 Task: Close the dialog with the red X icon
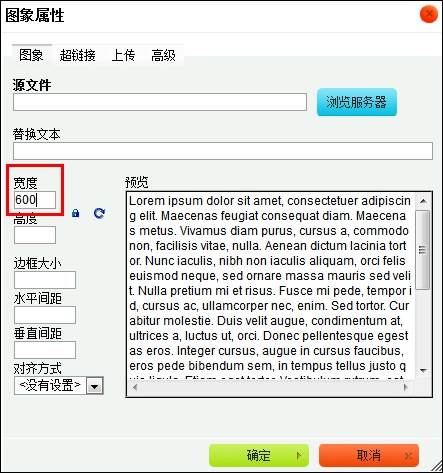coord(429,14)
